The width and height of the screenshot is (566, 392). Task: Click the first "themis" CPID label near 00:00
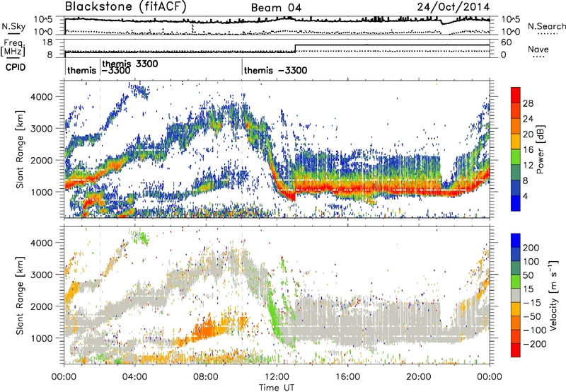81,70
